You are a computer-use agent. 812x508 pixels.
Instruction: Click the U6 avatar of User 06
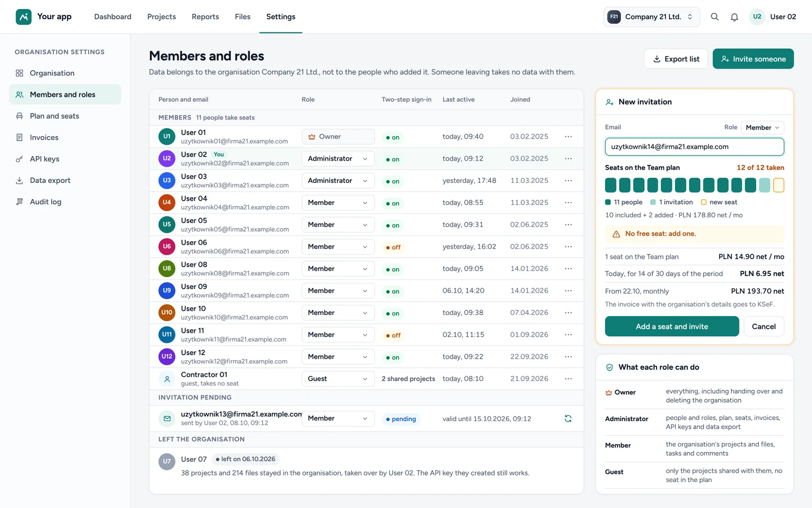[x=167, y=246]
